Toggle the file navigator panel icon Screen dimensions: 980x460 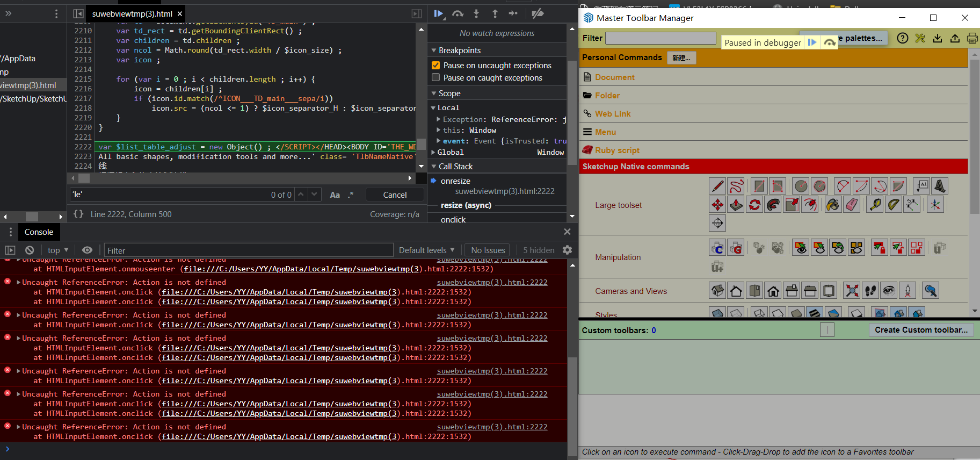78,13
